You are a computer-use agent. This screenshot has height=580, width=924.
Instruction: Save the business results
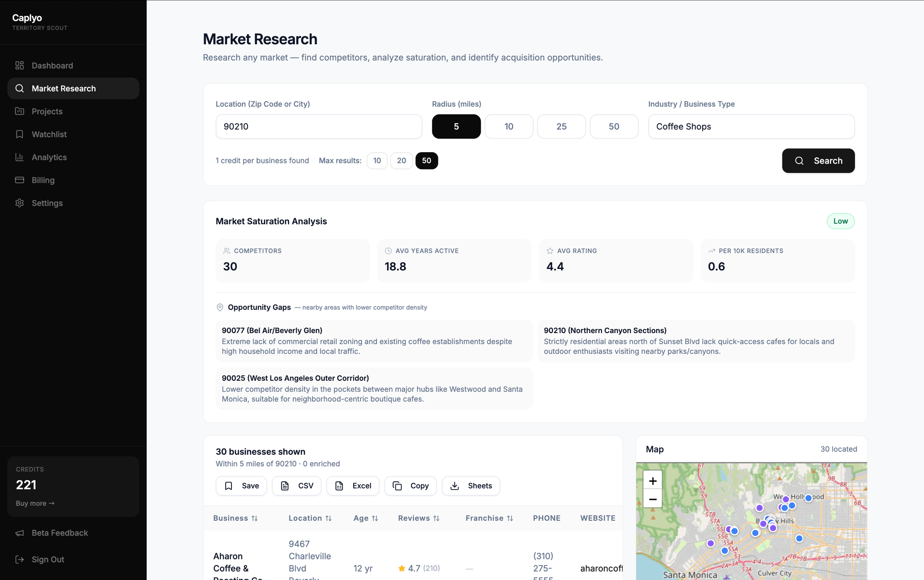242,486
